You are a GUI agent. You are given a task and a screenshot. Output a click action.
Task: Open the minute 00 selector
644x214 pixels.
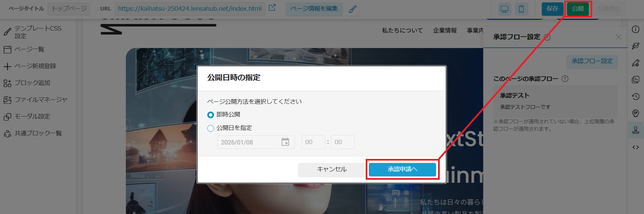343,142
